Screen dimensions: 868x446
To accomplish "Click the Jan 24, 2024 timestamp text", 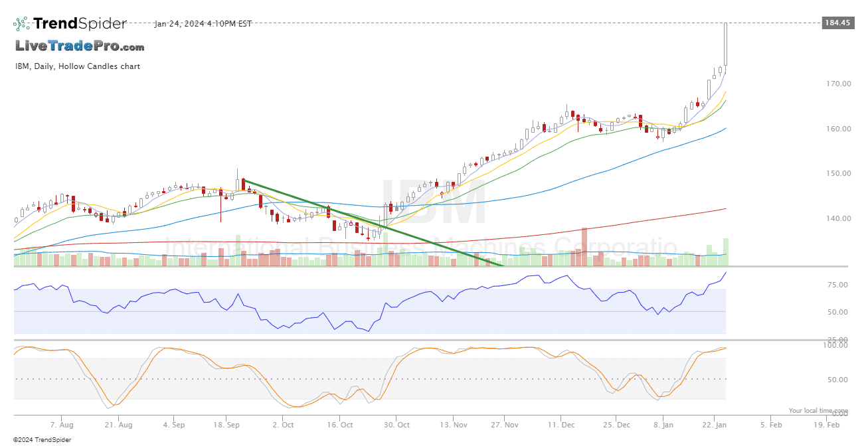I will (x=203, y=24).
